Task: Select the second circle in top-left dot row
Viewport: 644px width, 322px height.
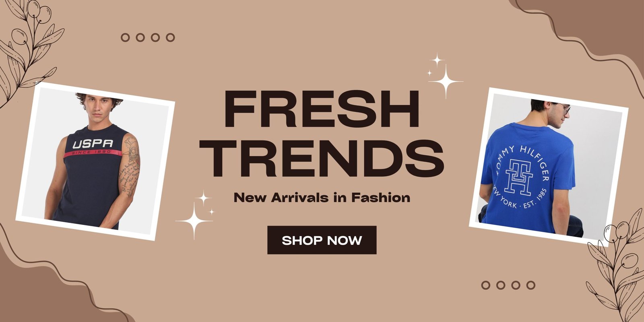Action: coord(140,37)
